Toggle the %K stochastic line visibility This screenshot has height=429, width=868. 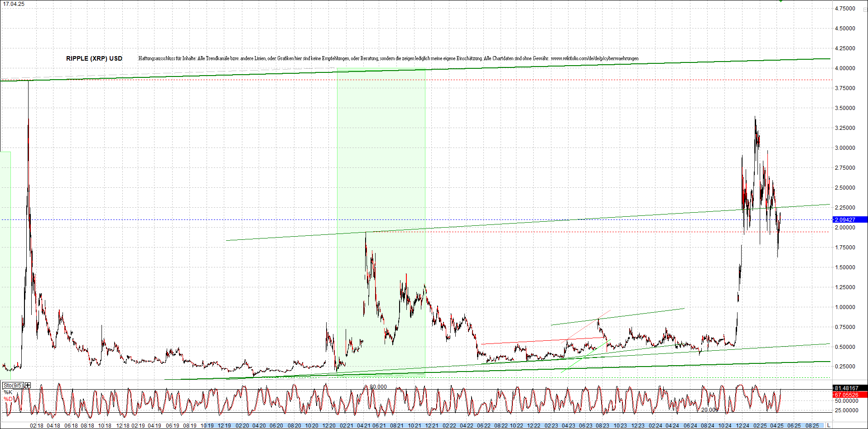[8, 391]
